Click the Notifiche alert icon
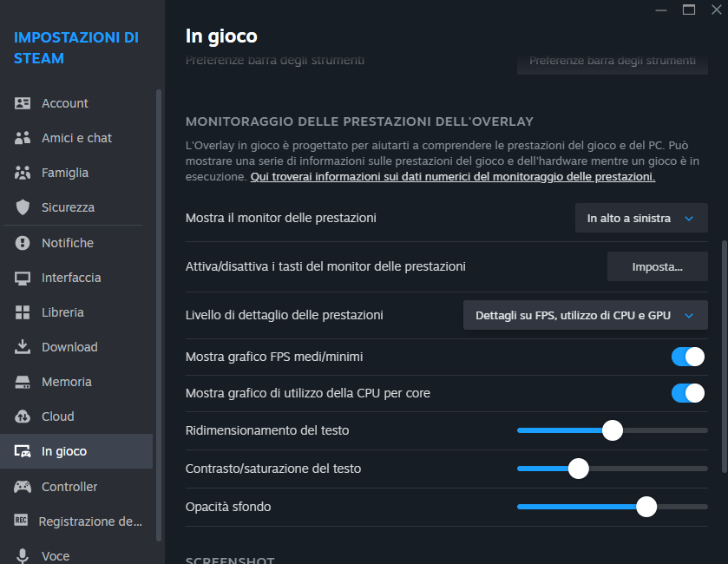The image size is (728, 564). (x=23, y=243)
